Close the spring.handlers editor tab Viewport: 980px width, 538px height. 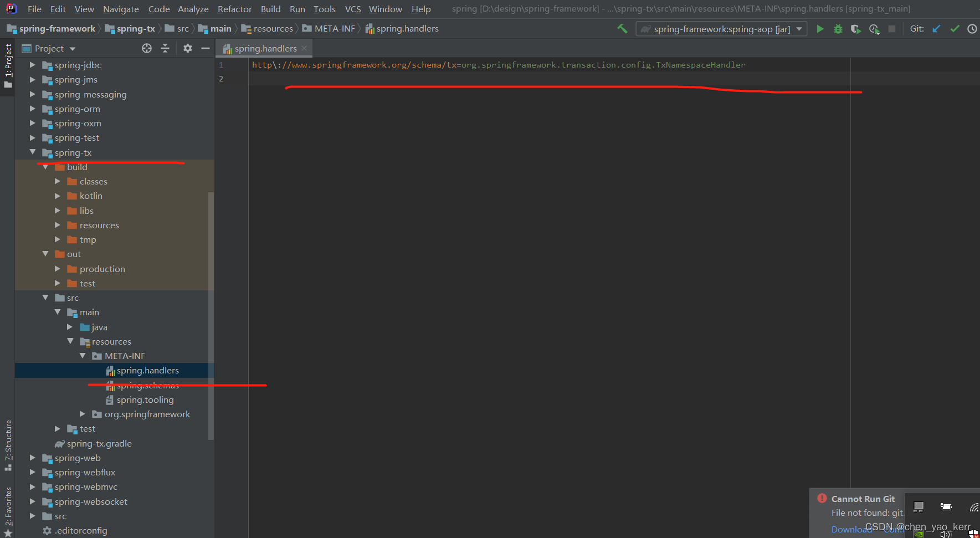tap(304, 48)
